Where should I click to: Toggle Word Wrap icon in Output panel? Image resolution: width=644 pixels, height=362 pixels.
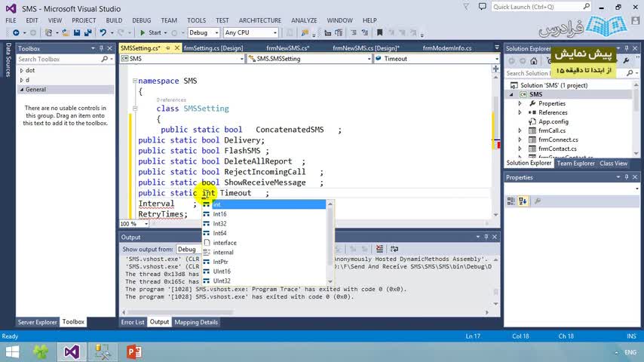(x=394, y=249)
